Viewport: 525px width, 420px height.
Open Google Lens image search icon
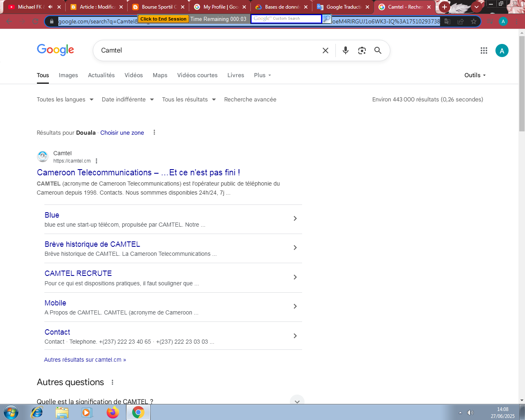[x=362, y=50]
